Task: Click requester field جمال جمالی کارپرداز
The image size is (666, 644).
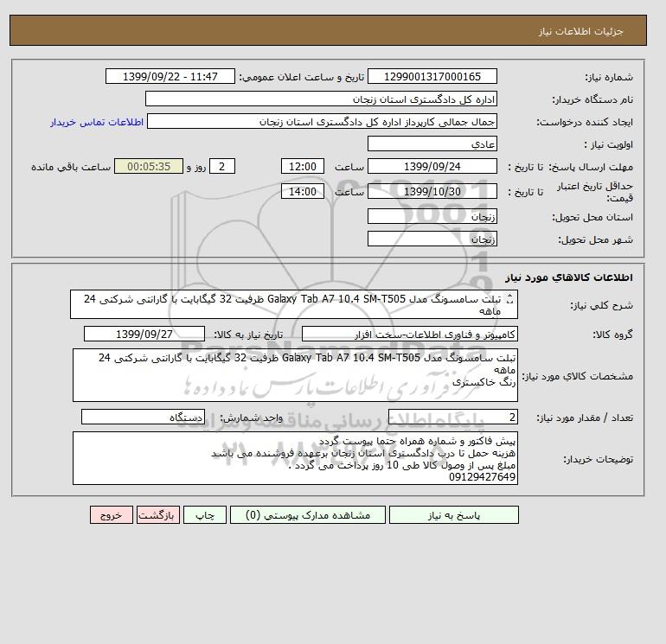Action: click(322, 121)
